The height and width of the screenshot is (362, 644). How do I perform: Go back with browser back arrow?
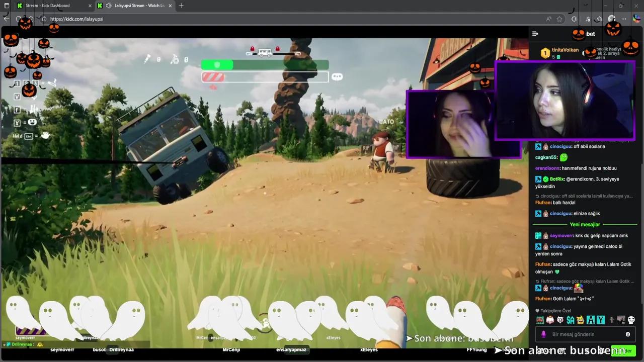7,19
